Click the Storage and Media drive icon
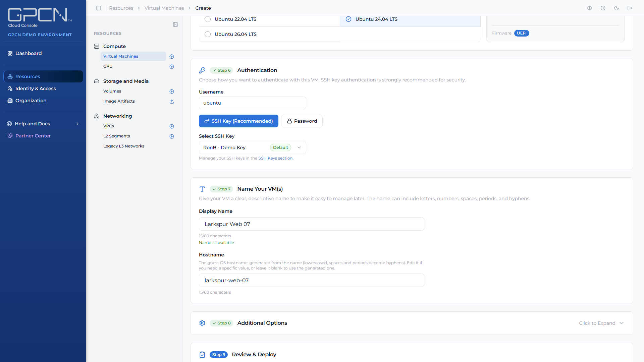Screen dimensions: 644x362 (x=97, y=81)
